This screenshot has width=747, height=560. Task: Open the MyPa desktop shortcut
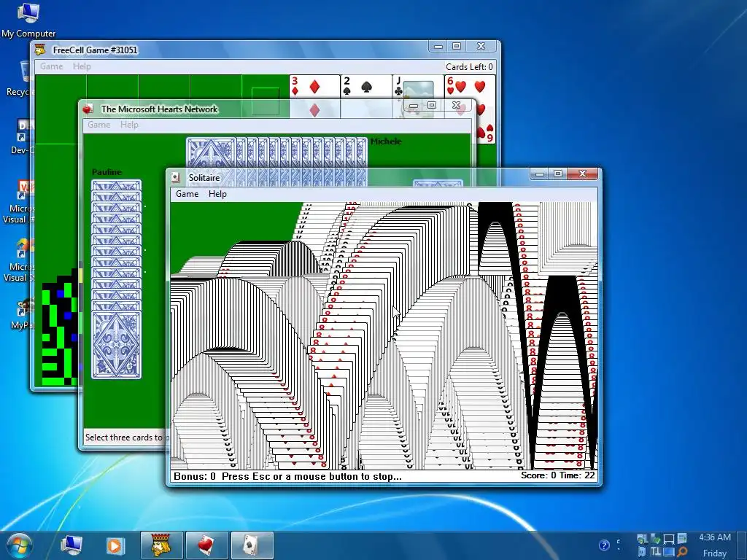click(22, 314)
